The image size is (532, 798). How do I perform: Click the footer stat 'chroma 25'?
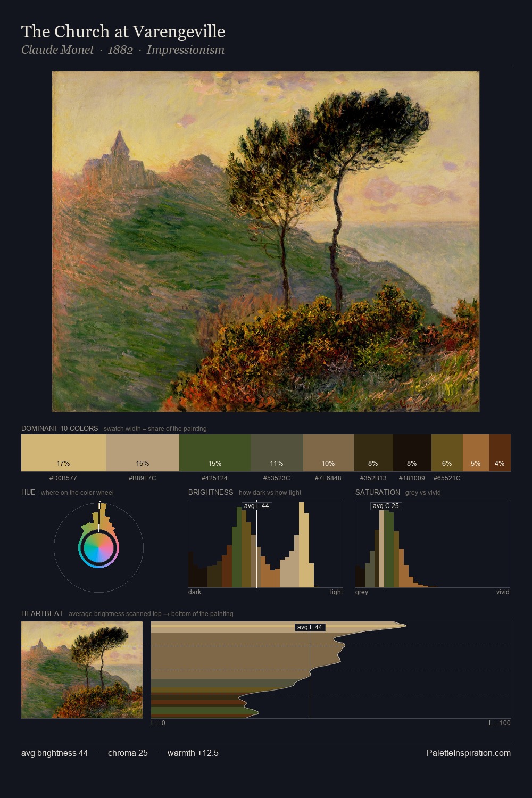coord(128,753)
